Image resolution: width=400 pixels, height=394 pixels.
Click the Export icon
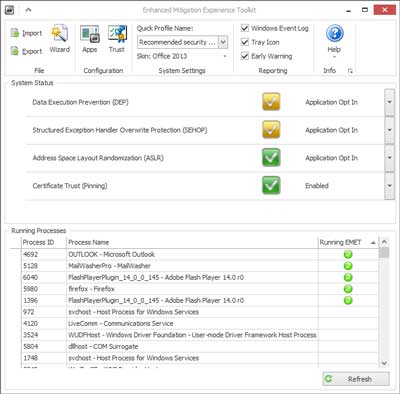coord(14,51)
